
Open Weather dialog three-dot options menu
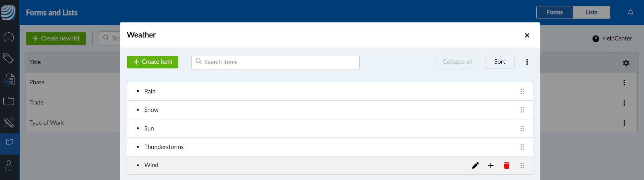(527, 62)
